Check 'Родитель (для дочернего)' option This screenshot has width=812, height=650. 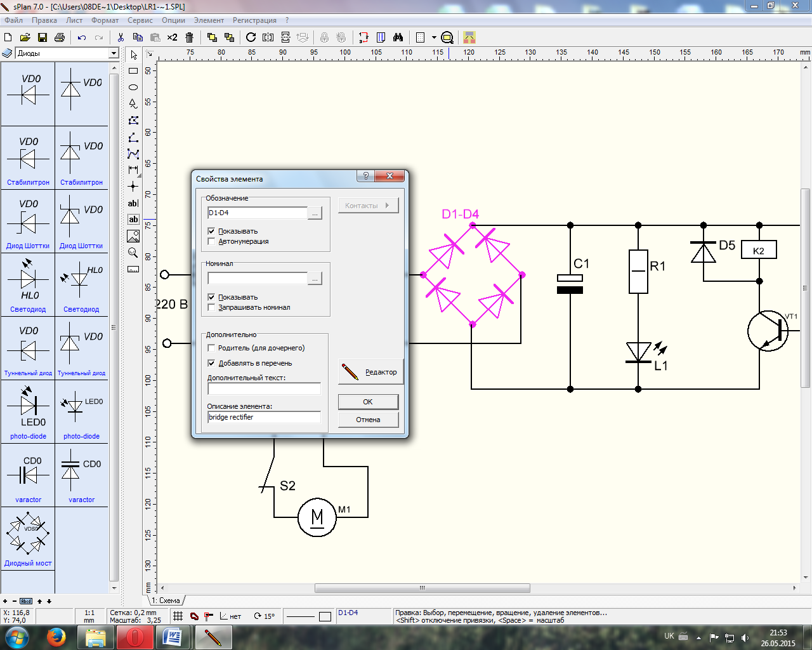tap(211, 348)
